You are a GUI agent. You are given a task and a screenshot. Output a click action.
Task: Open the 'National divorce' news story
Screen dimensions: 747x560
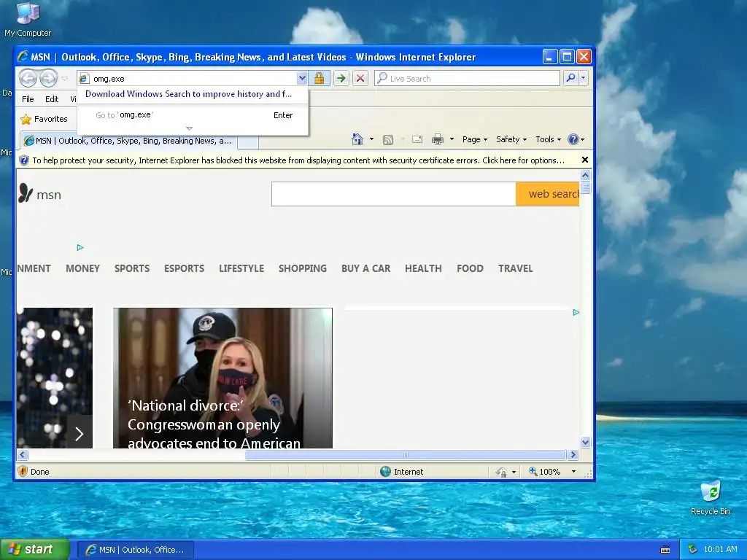[223, 378]
